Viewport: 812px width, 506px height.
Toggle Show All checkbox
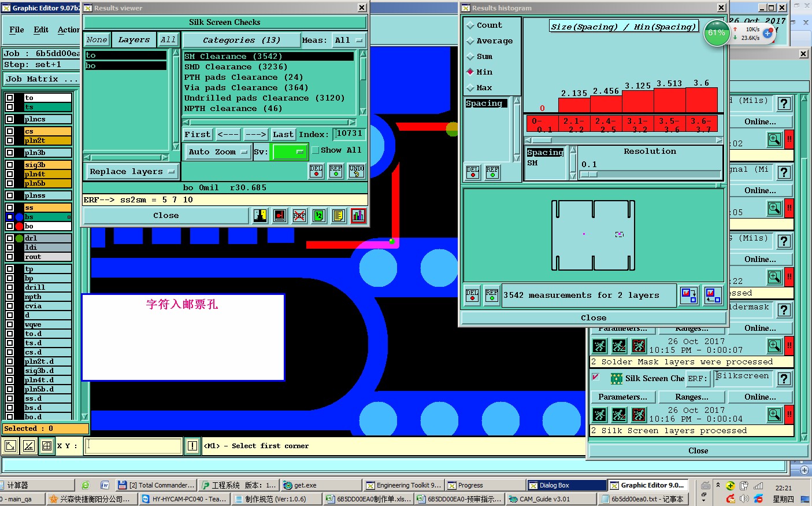pos(315,150)
